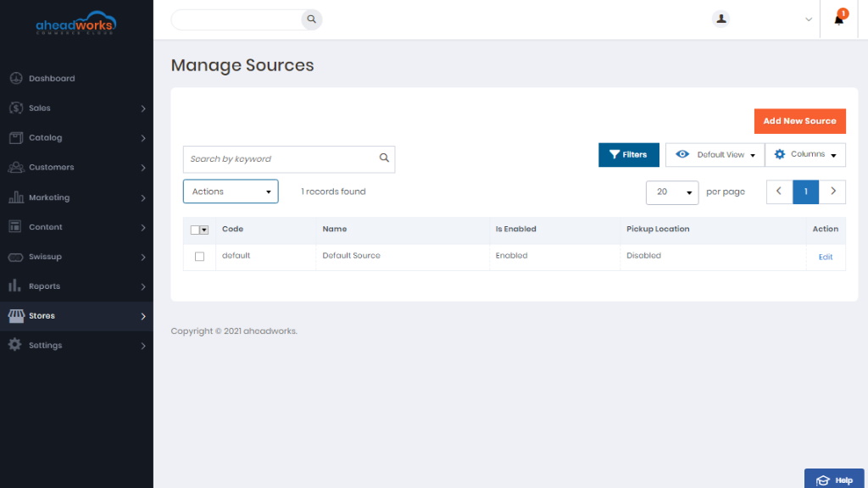Click the eye icon in Default View
The width and height of the screenshot is (868, 488).
[x=682, y=154]
